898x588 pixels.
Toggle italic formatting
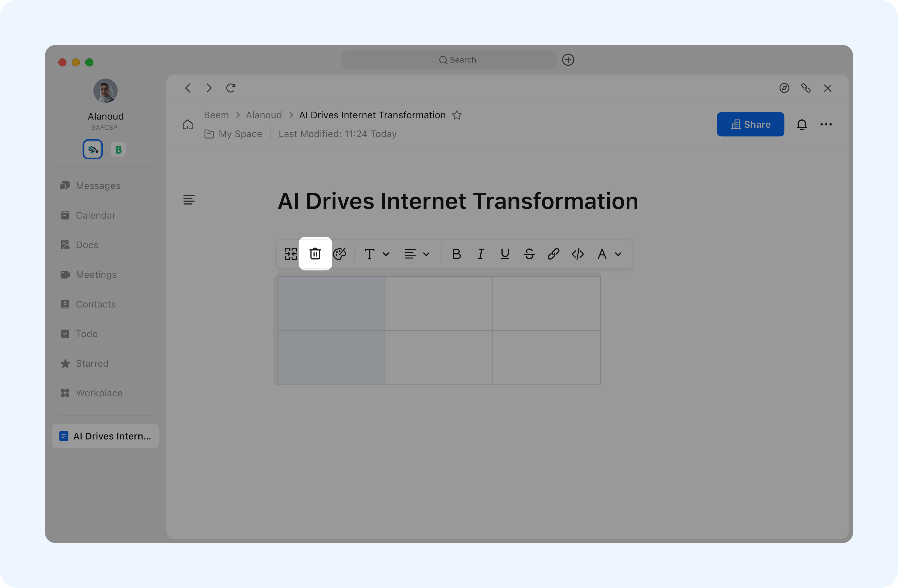click(x=480, y=254)
